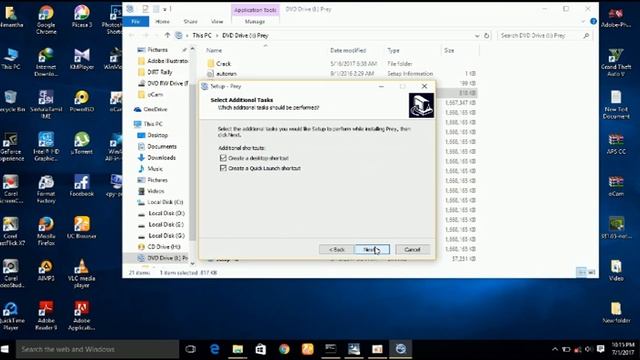This screenshot has width=640, height=360.
Task: Open Downloads in navigation pane
Action: [x=157, y=158]
